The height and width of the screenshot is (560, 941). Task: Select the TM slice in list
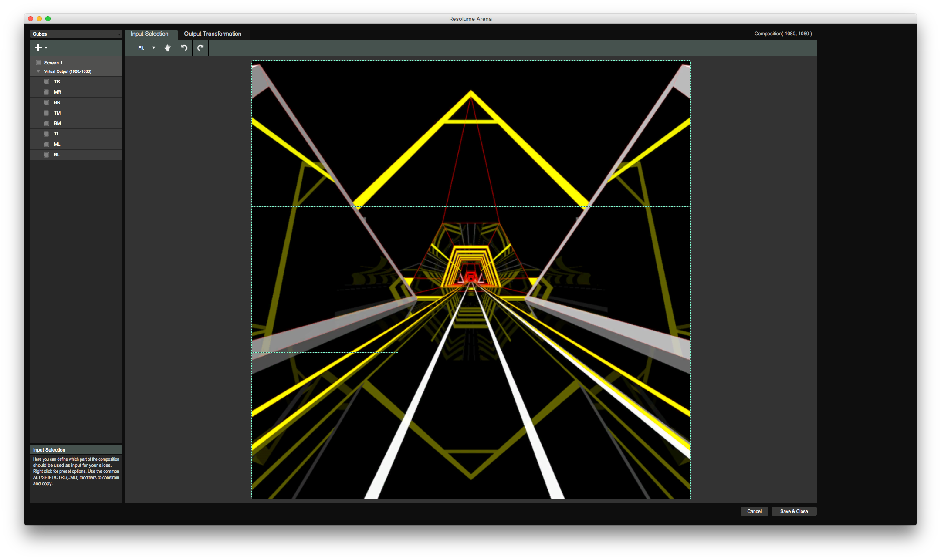coord(58,113)
